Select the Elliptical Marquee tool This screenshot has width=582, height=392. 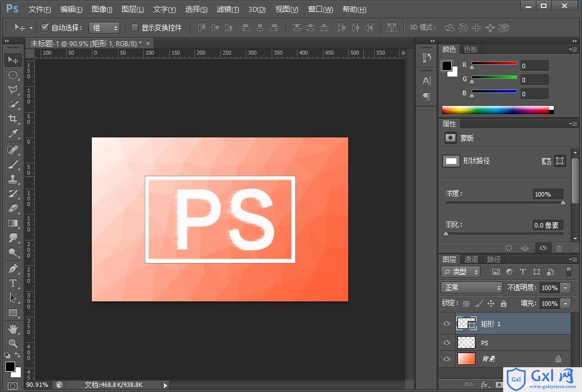(13, 75)
